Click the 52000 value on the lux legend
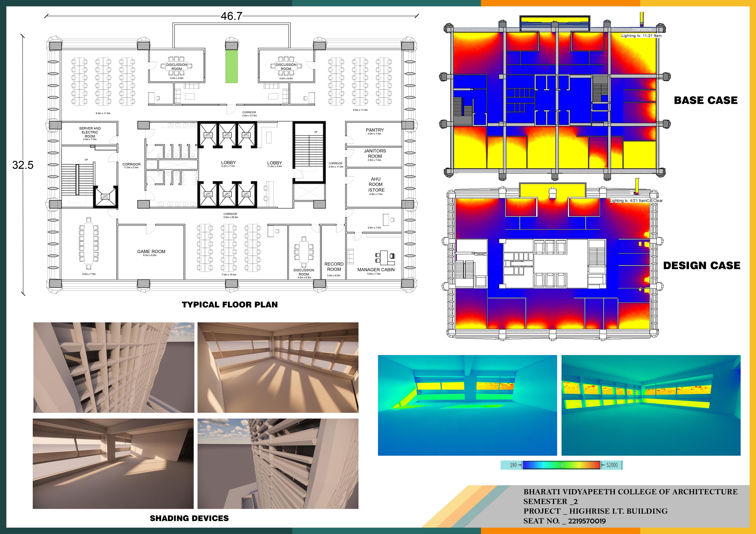Viewport: 756px width, 534px height. (x=612, y=465)
